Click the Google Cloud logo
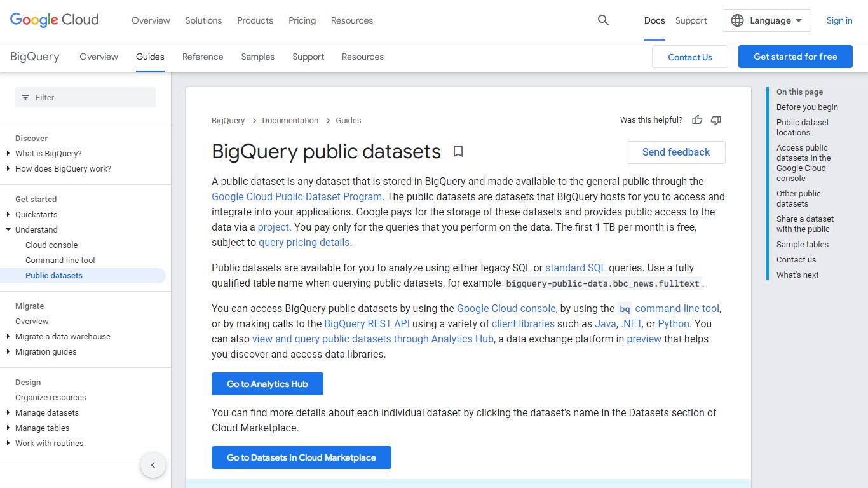868x488 pixels. tap(55, 20)
